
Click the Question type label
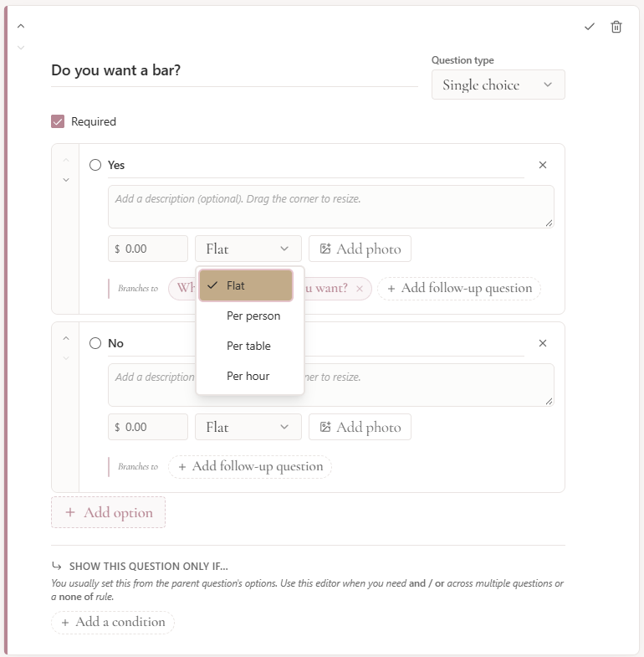click(x=463, y=60)
